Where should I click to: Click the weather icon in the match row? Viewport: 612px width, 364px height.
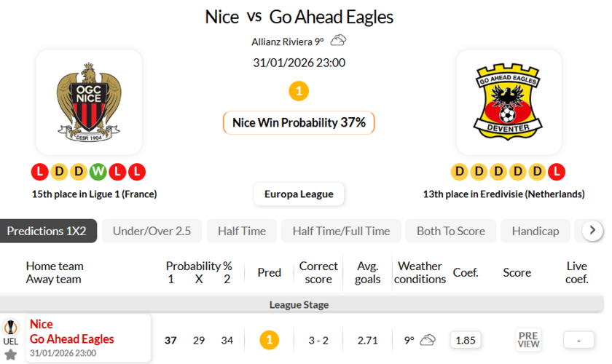[428, 340]
